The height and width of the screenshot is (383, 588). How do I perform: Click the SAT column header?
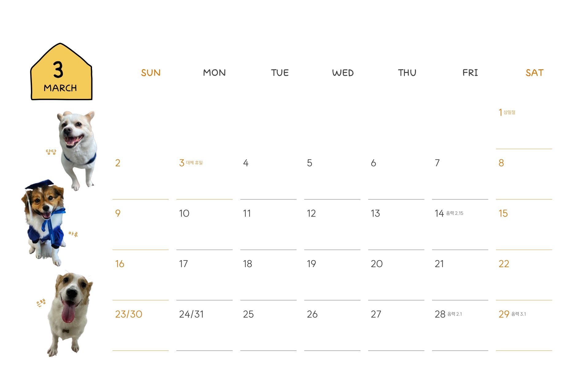(x=534, y=73)
